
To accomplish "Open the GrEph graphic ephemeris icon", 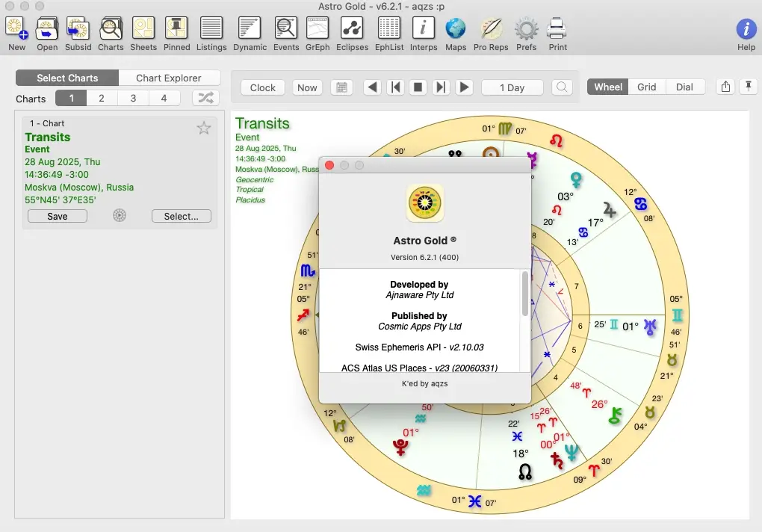I will coord(317,28).
